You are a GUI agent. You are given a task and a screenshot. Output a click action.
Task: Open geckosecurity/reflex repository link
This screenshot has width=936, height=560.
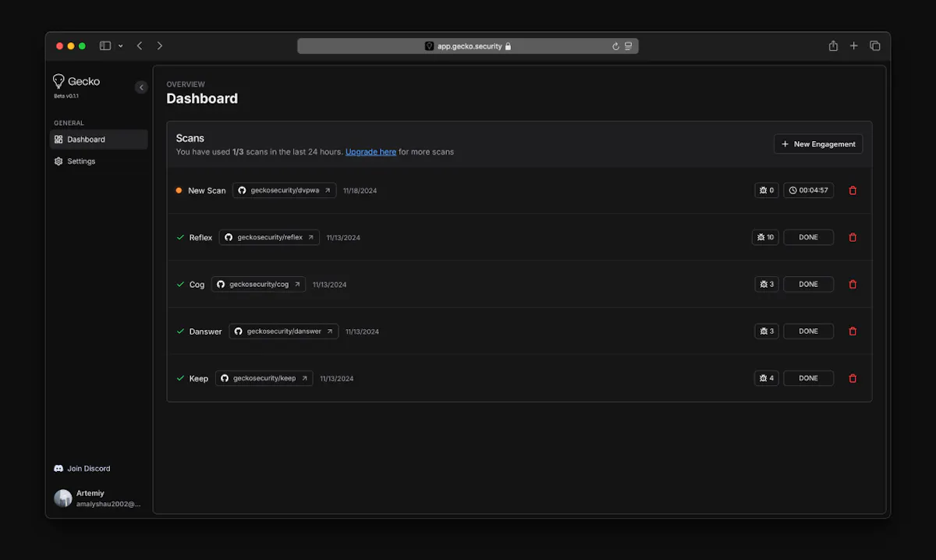tap(269, 237)
